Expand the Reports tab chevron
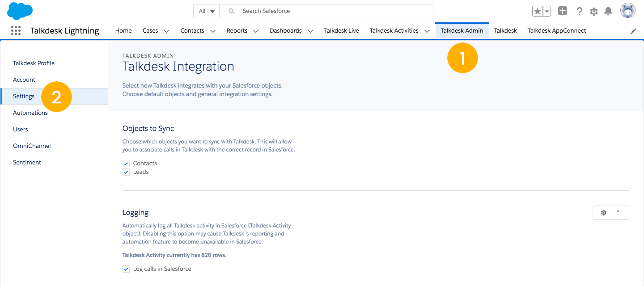Screen dimensions: 644x286 pyautogui.click(x=256, y=31)
